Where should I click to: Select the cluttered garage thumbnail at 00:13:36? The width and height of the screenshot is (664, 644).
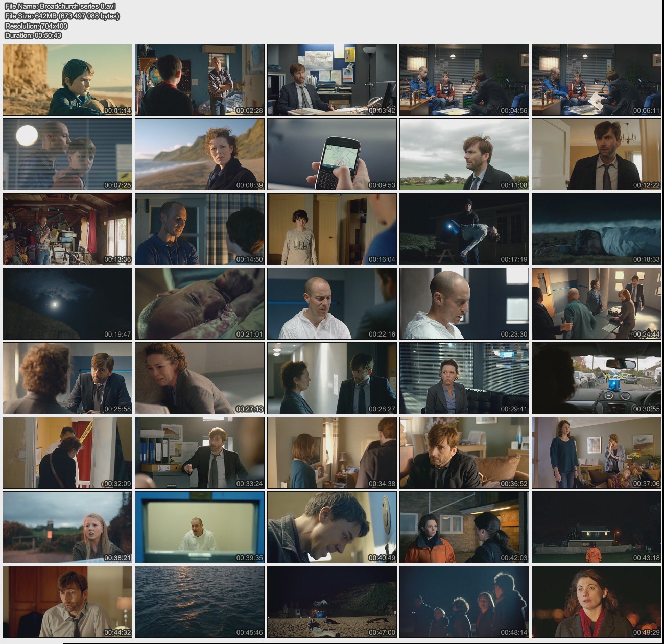pyautogui.click(x=67, y=229)
